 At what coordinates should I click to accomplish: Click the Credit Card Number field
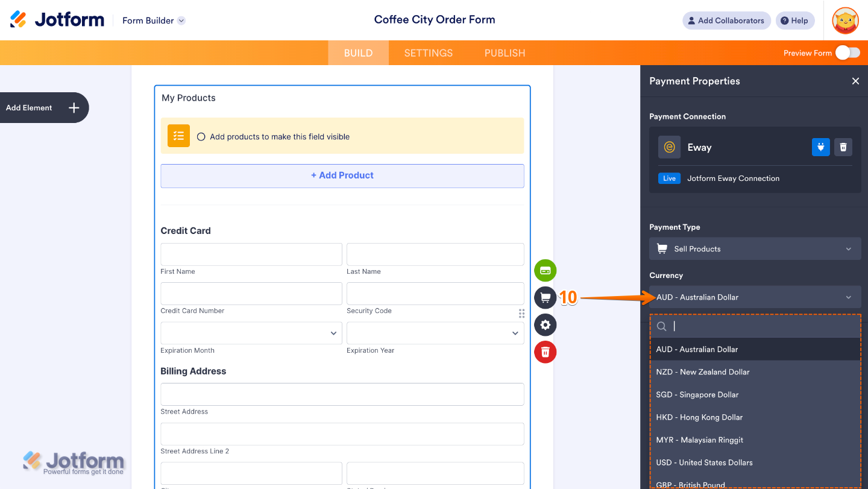click(x=251, y=294)
